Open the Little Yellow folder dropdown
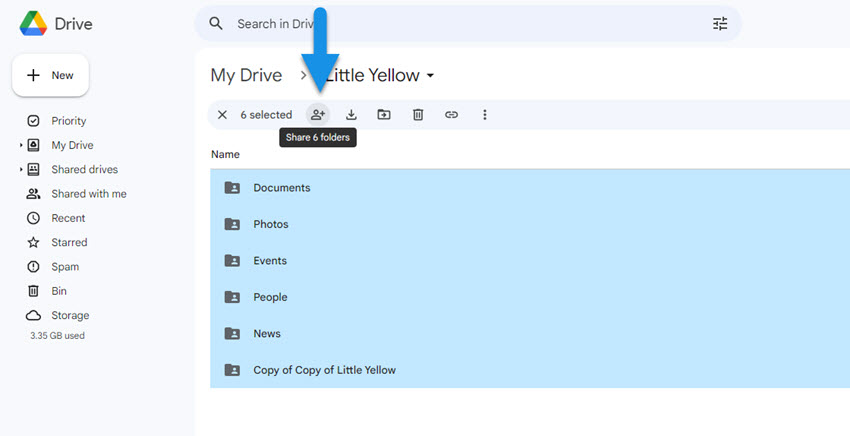 [x=430, y=76]
